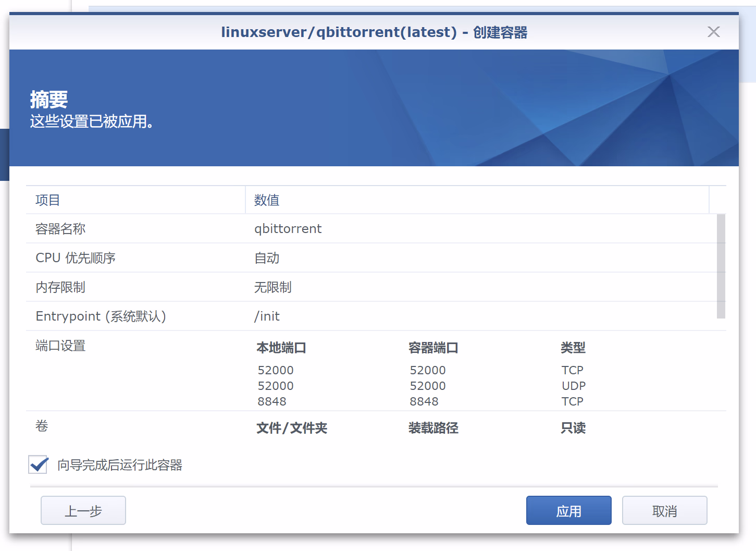Click the 应用 button
The width and height of the screenshot is (756, 551).
click(x=568, y=510)
